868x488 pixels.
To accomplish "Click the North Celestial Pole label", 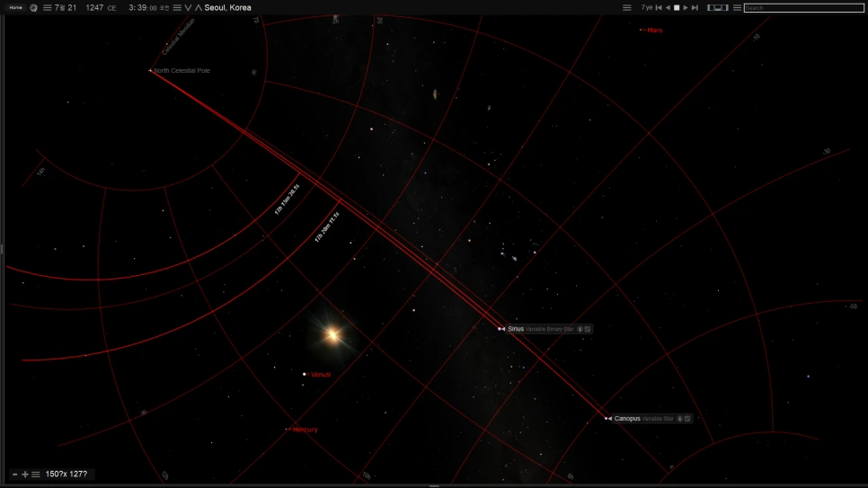I will coord(182,71).
